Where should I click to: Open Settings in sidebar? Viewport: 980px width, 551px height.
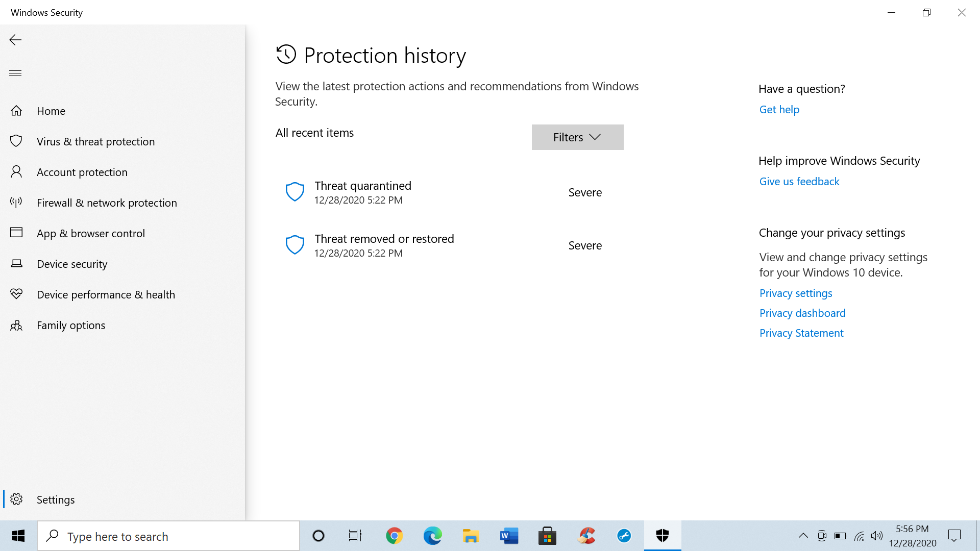[122, 499]
